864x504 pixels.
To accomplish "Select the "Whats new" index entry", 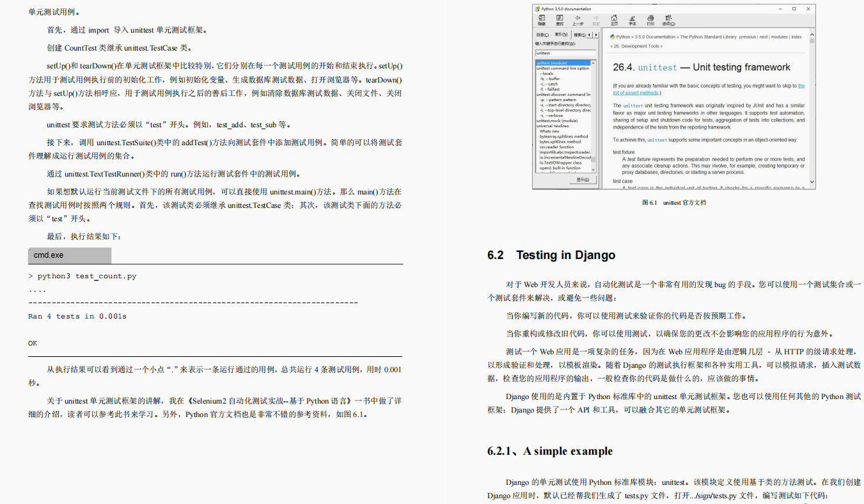I will coord(549,131).
